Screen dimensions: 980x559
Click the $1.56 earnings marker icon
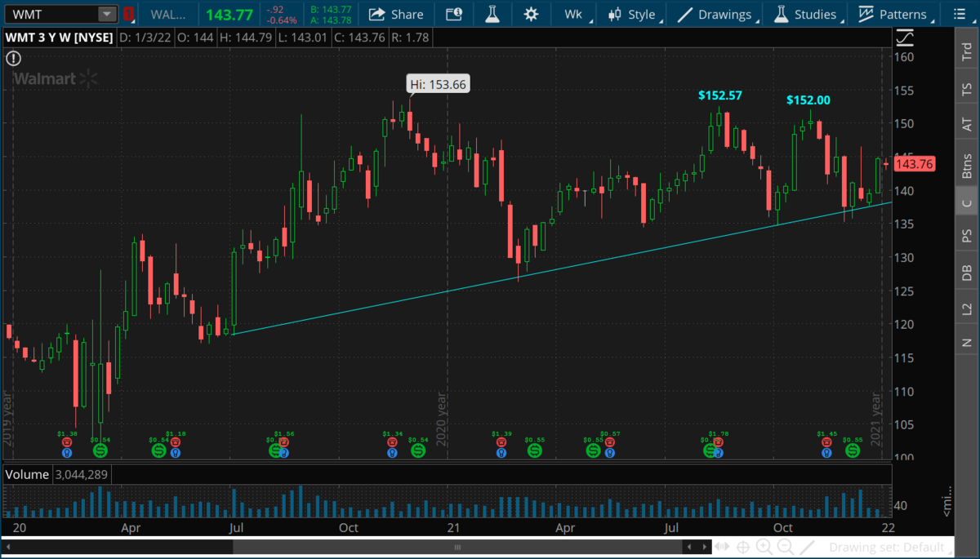(284, 441)
